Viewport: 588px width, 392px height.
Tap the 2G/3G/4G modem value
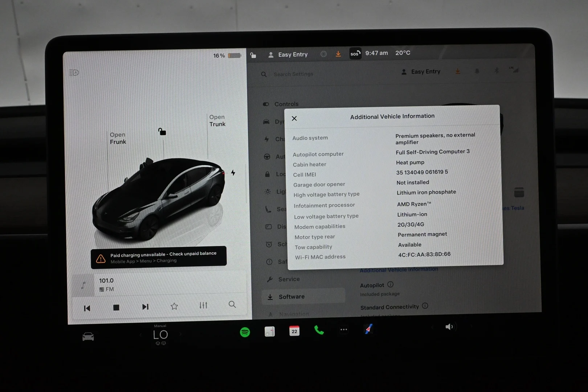411,224
